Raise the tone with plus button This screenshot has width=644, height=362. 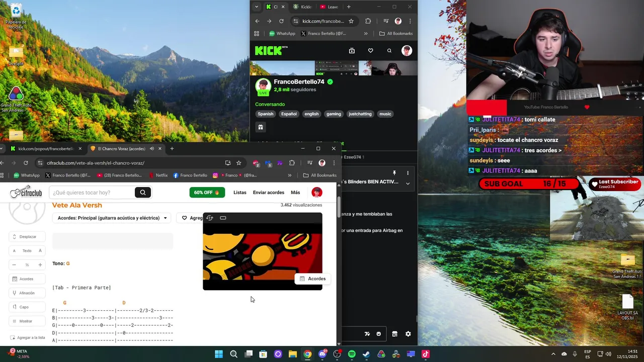click(40, 264)
